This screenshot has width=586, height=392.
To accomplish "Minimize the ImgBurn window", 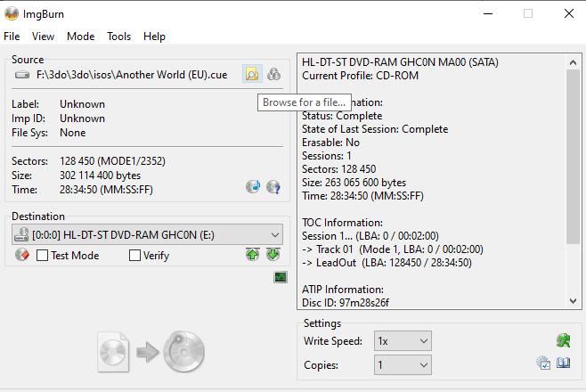I will pos(488,14).
